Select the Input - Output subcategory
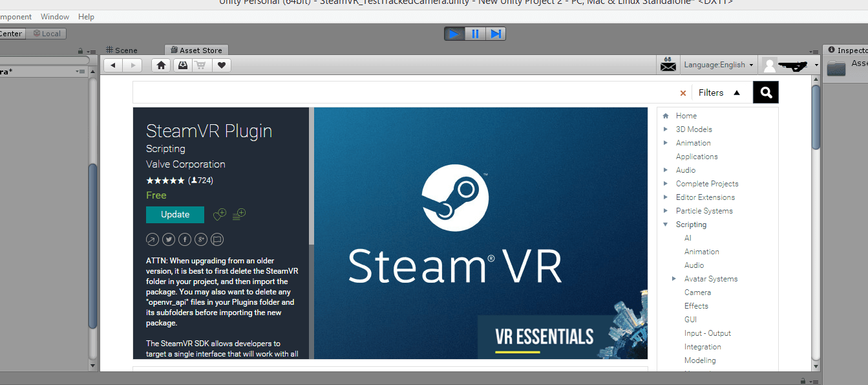The width and height of the screenshot is (868, 385). 708,333
